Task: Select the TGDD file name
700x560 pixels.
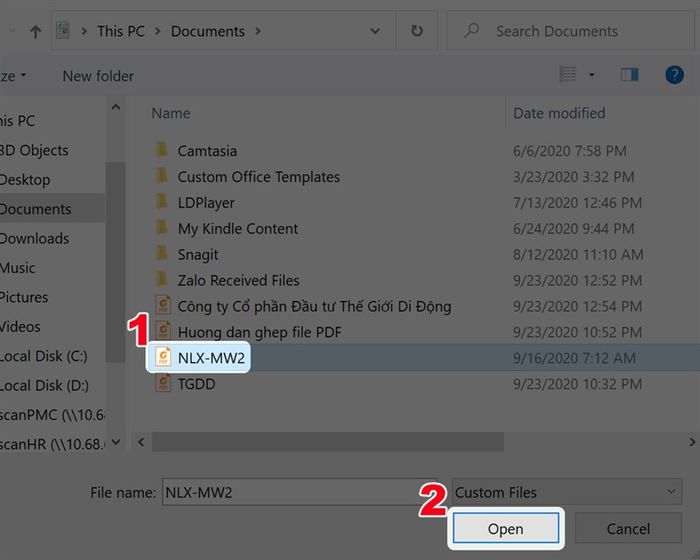Action: point(196,384)
